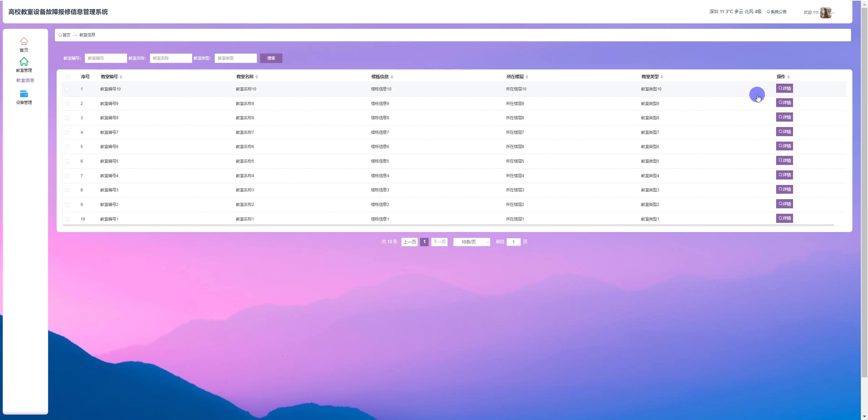Image resolution: width=868 pixels, height=420 pixels.
Task: Check the row for 教室编号10
Action: (x=67, y=89)
